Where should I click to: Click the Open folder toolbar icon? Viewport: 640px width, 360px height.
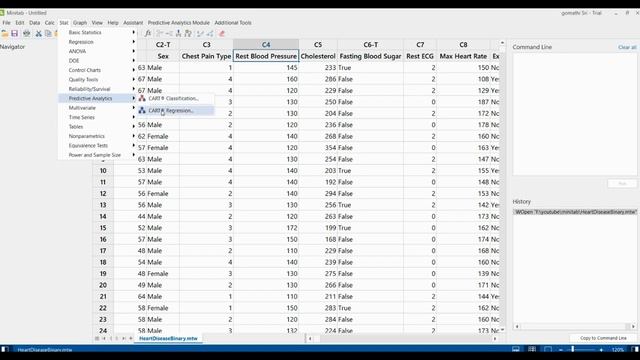(5, 33)
